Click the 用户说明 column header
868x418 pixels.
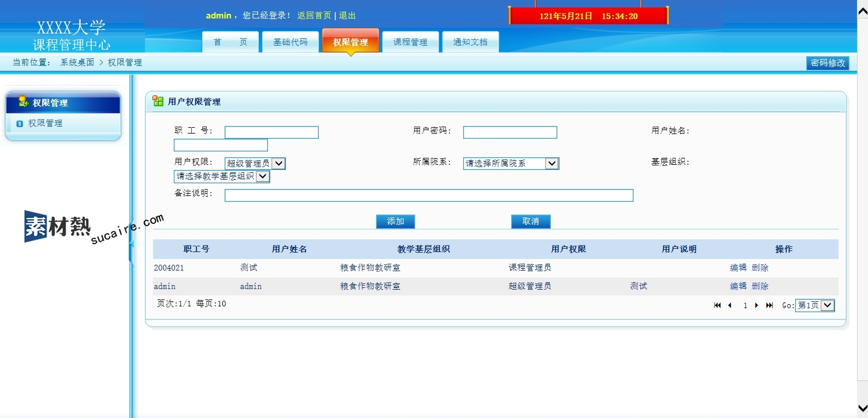tap(679, 249)
